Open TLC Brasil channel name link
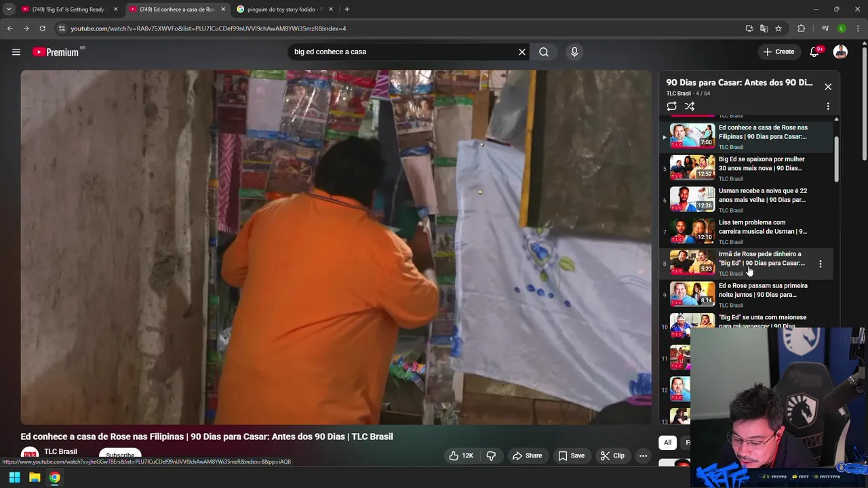The image size is (868, 488). tap(60, 451)
